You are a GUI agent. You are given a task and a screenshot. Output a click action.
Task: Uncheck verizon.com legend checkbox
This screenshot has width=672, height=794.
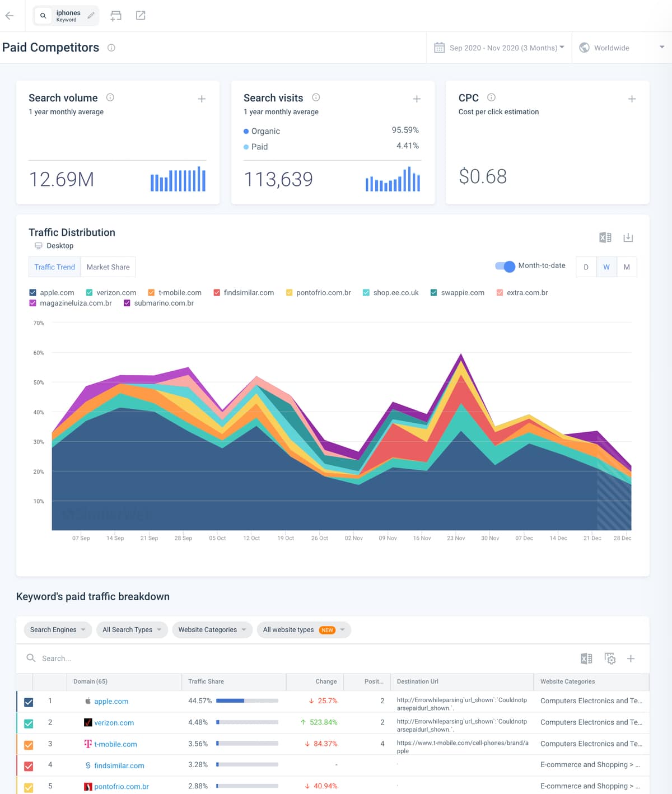point(89,293)
